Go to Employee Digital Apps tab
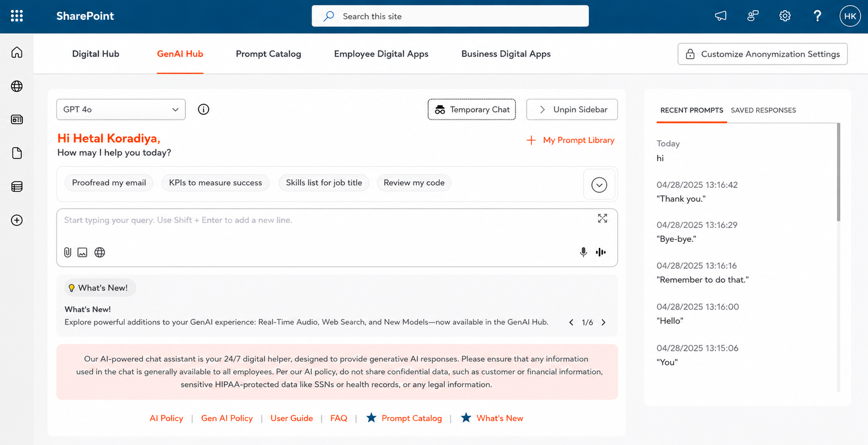The width and height of the screenshot is (868, 445). pyautogui.click(x=381, y=54)
